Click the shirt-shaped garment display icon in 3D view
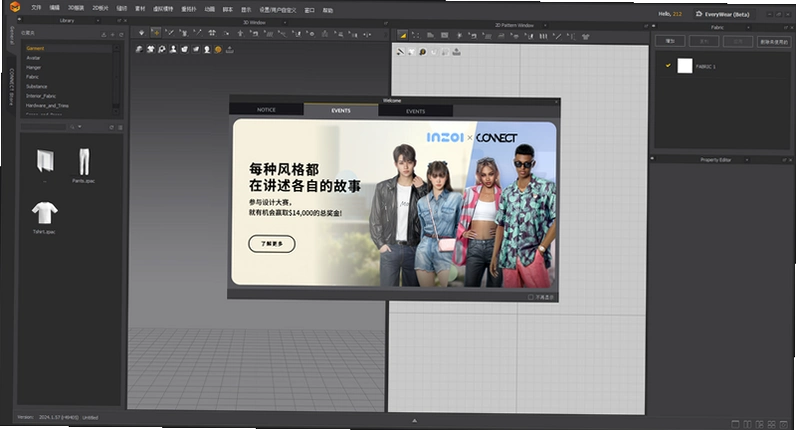This screenshot has width=796, height=430. point(151,49)
